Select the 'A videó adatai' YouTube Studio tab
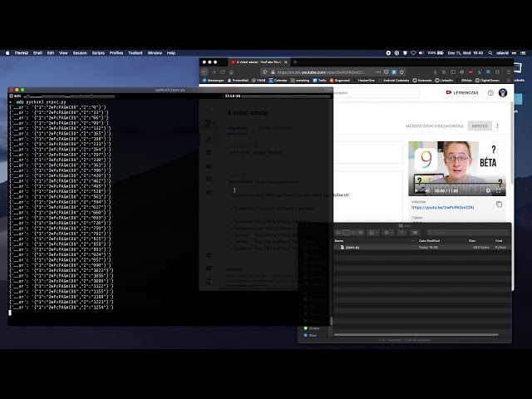Image resolution: width=532 pixels, height=399 pixels. click(258, 62)
